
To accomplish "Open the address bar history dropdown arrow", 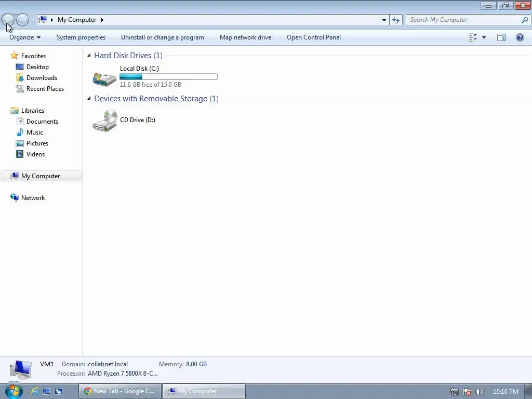I will click(384, 20).
